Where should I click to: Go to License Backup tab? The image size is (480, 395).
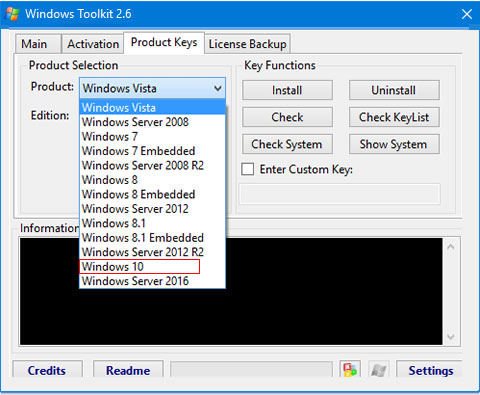[247, 44]
